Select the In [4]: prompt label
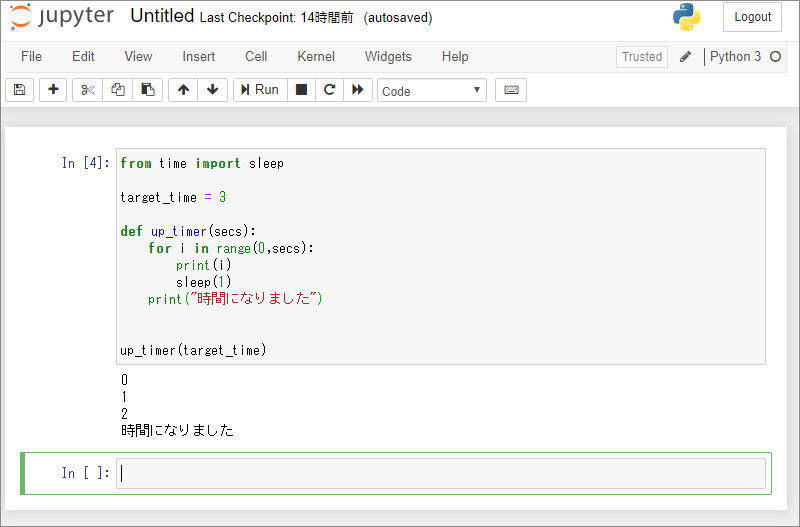 pos(86,163)
